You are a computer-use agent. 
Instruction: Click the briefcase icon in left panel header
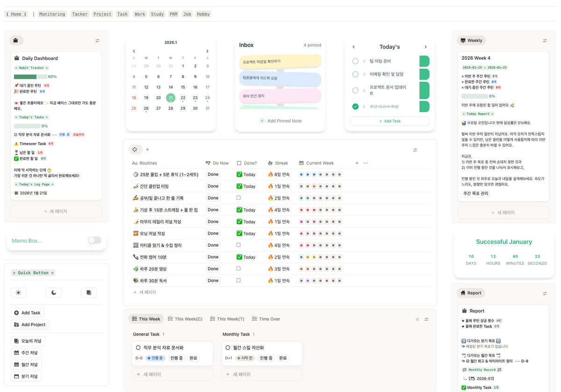click(16, 41)
